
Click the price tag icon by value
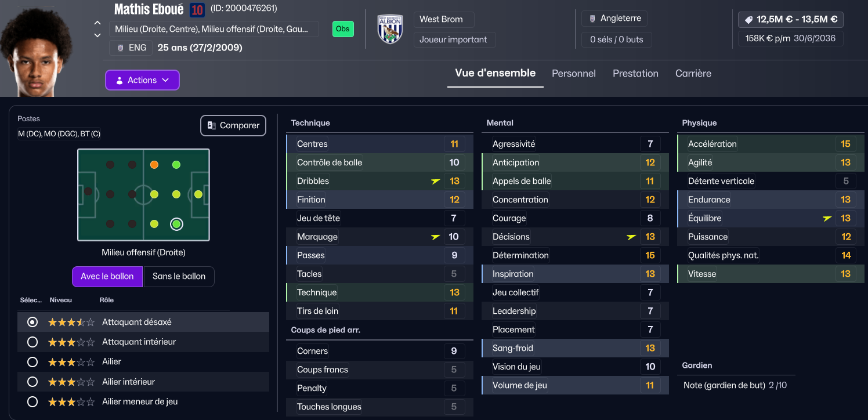click(748, 20)
